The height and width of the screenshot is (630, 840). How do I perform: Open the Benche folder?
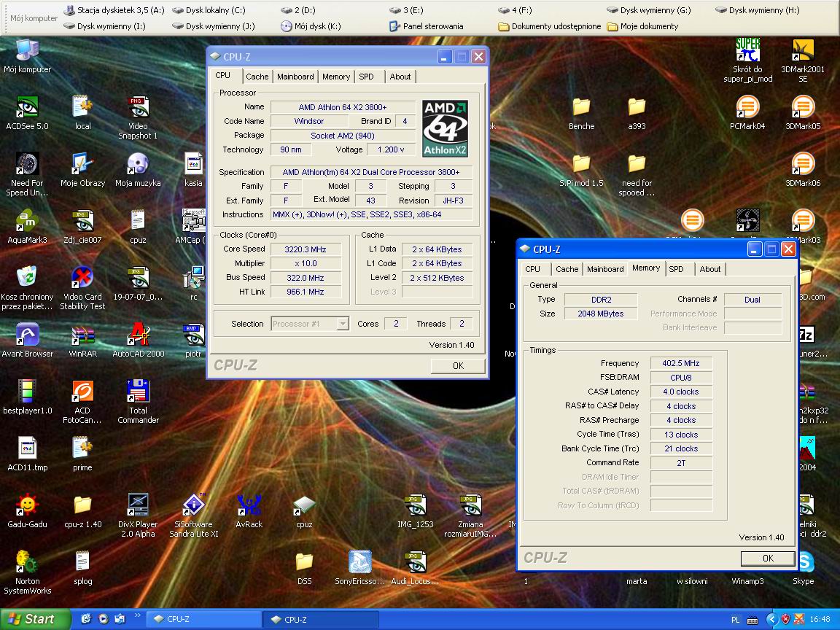pos(581,112)
